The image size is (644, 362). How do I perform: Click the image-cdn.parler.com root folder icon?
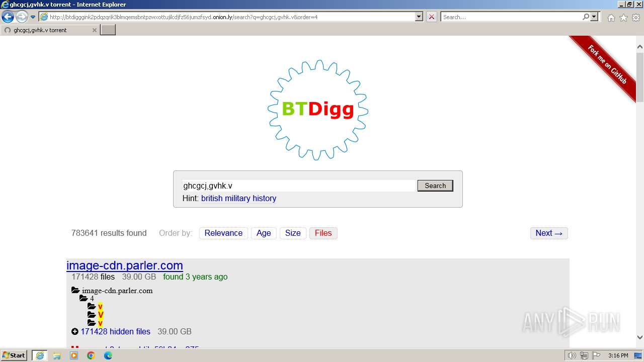point(75,290)
